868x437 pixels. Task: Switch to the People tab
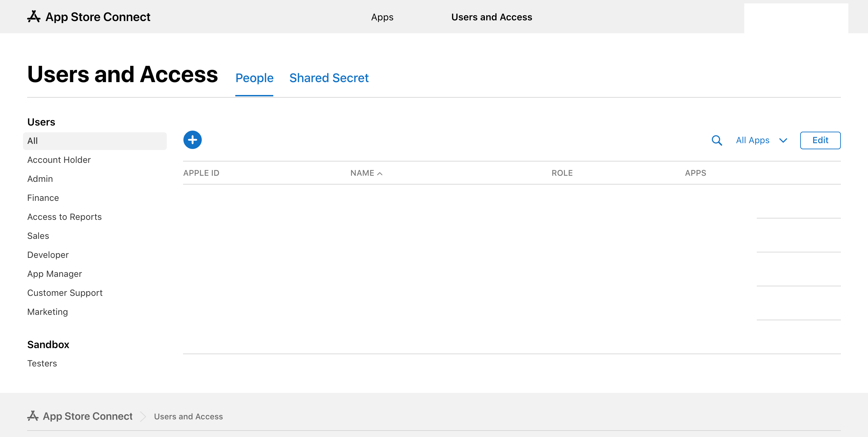(254, 78)
